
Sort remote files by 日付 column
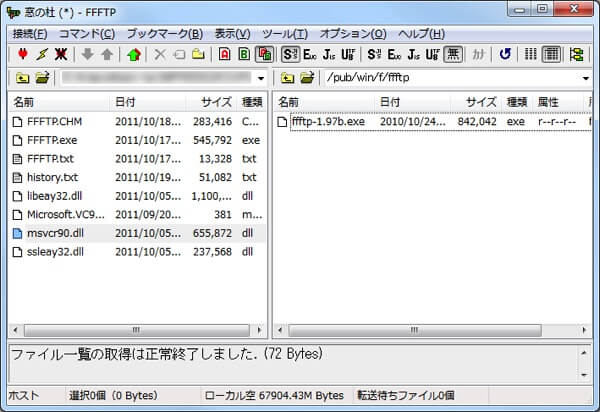click(412, 102)
